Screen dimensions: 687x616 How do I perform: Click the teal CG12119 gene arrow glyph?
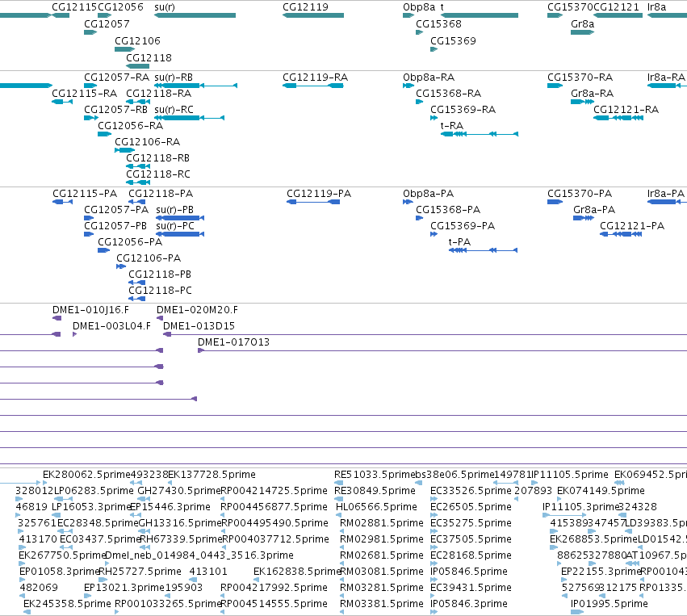click(x=313, y=15)
